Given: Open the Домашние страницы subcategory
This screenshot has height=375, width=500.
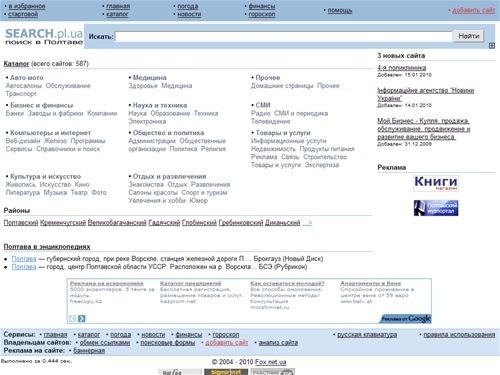Looking at the screenshot, I should pyautogui.click(x=282, y=86).
